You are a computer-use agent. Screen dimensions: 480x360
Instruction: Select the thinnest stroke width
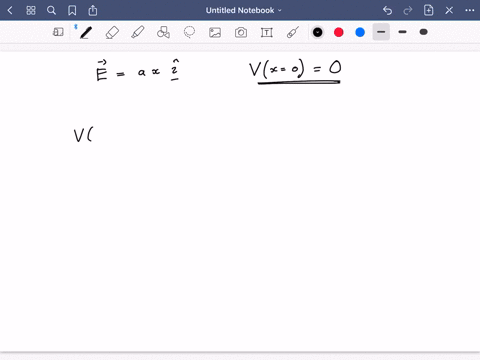381,32
